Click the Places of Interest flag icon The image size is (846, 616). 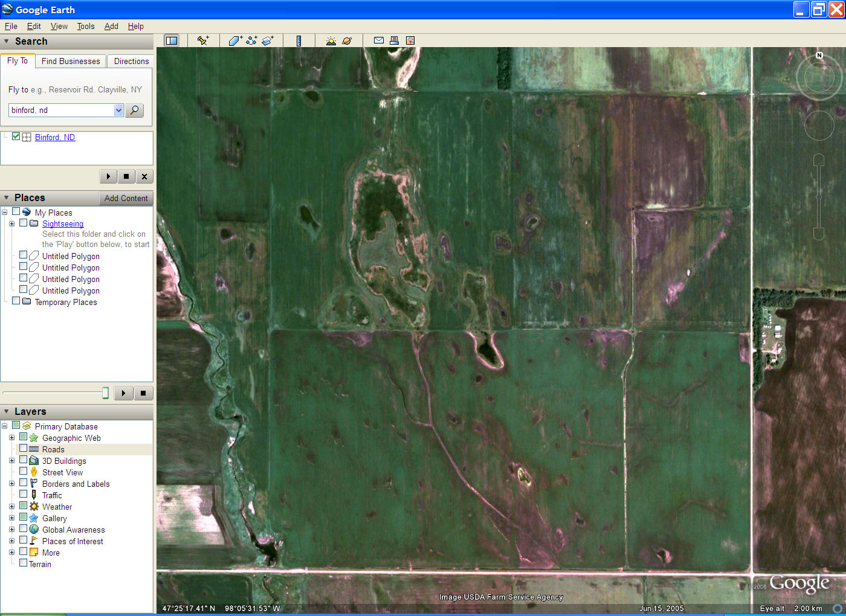pos(34,541)
